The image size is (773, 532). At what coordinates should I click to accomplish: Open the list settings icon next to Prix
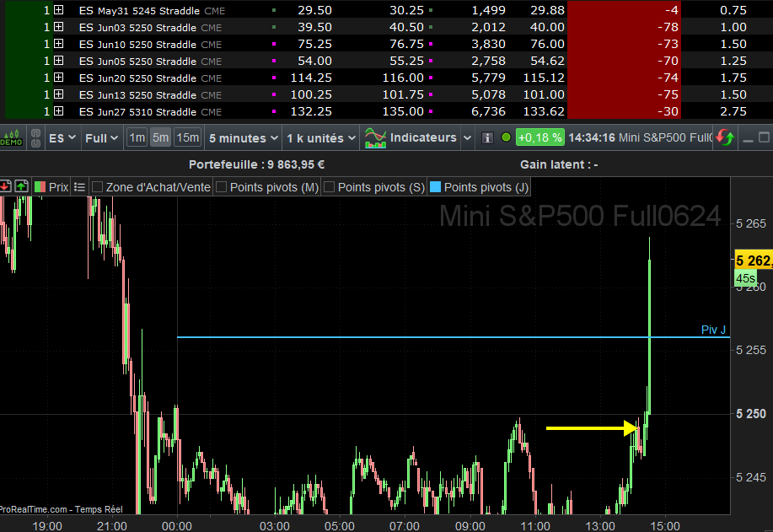click(79, 187)
